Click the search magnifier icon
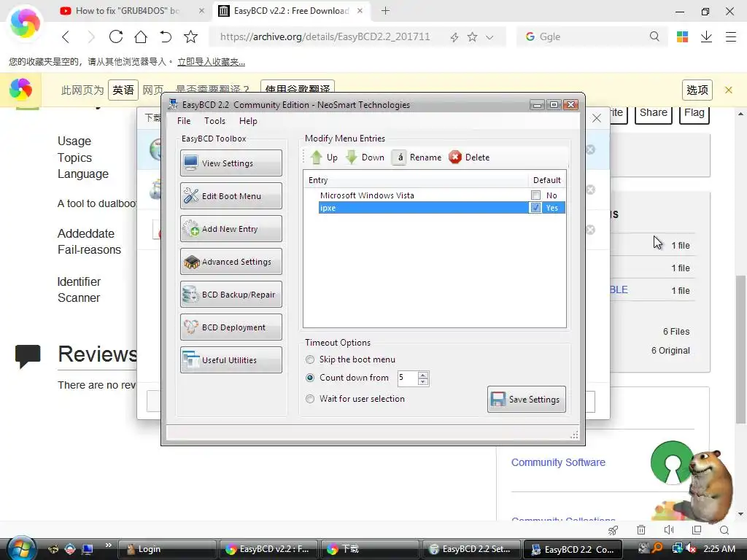This screenshot has height=560, width=747. (654, 36)
